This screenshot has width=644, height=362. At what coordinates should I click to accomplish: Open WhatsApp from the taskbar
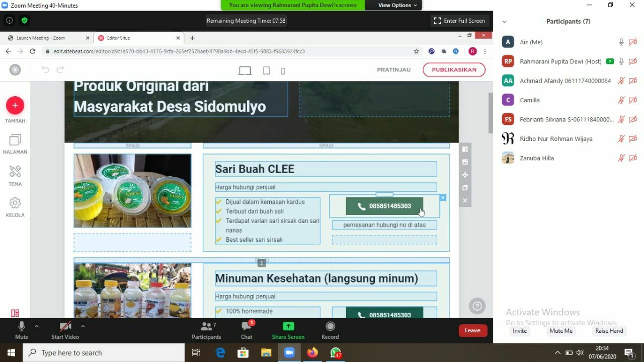[336, 353]
